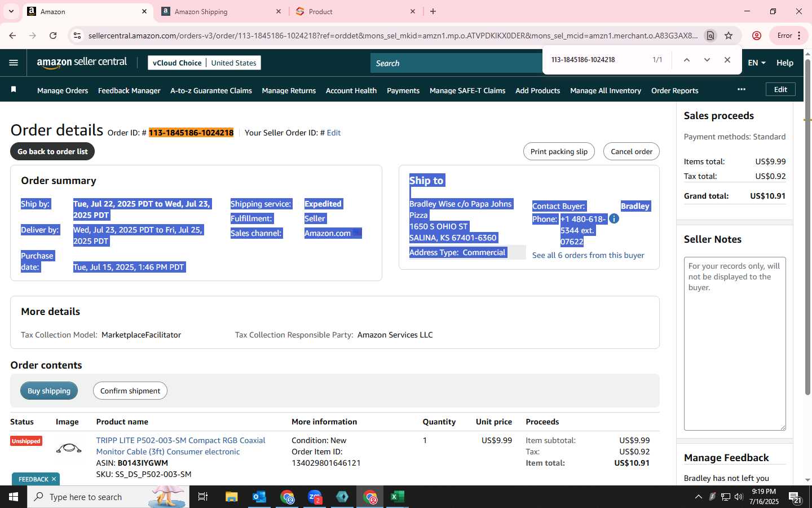The width and height of the screenshot is (812, 508).
Task: Click the Windows taskbar search box
Action: (x=108, y=497)
